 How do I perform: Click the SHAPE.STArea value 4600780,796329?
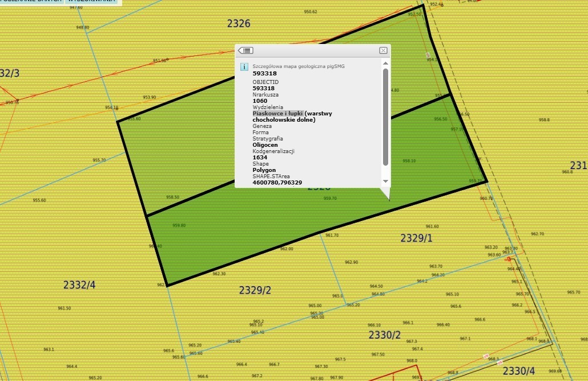coord(277,183)
